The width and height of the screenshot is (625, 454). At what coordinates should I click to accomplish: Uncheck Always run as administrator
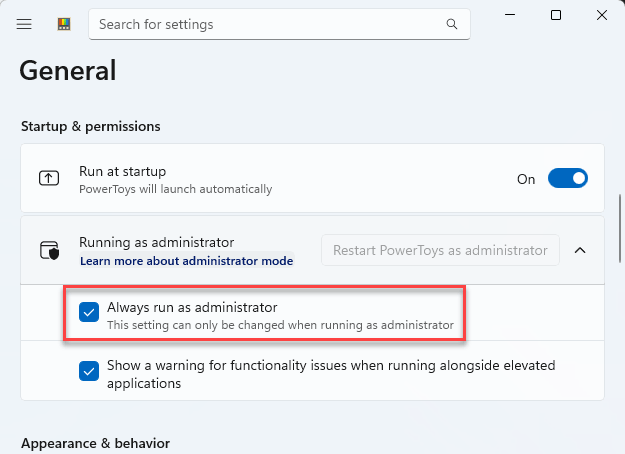(89, 312)
